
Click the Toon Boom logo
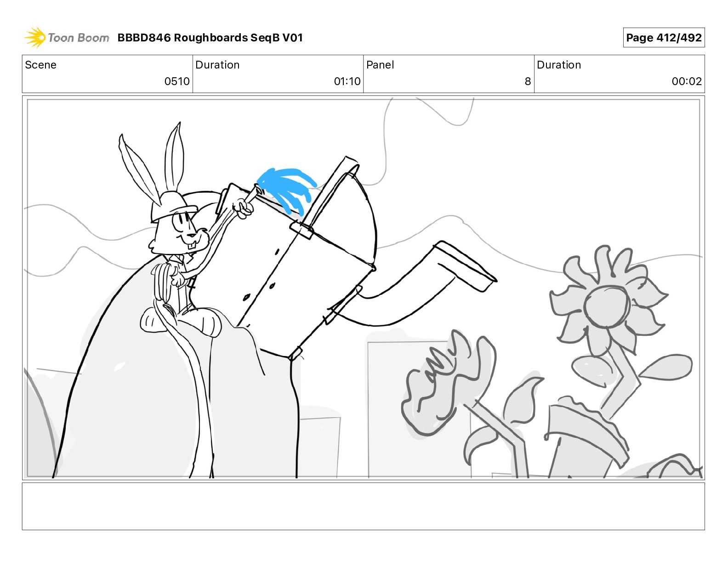point(67,38)
